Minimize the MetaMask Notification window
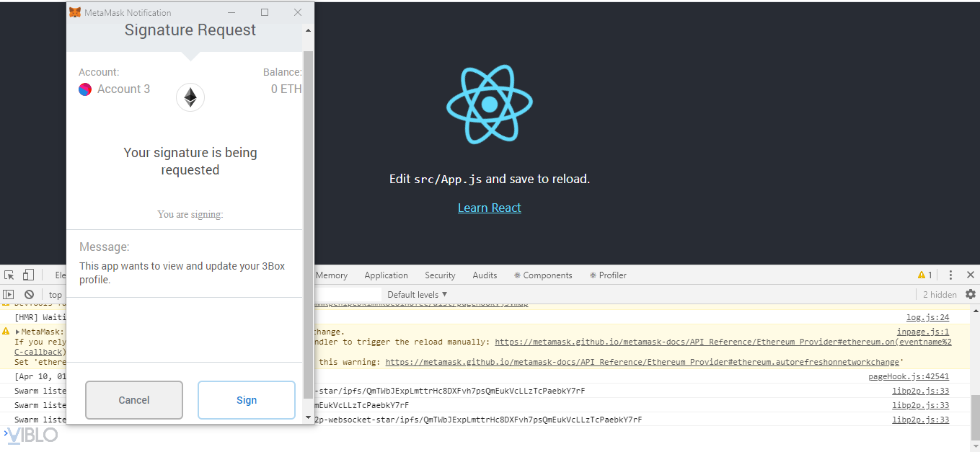The width and height of the screenshot is (980, 452). tap(231, 12)
